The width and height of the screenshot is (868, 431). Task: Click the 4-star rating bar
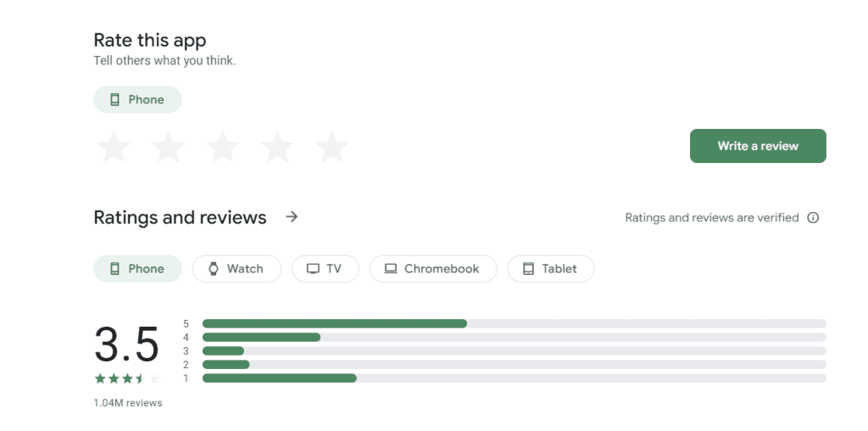pyautogui.click(x=515, y=338)
